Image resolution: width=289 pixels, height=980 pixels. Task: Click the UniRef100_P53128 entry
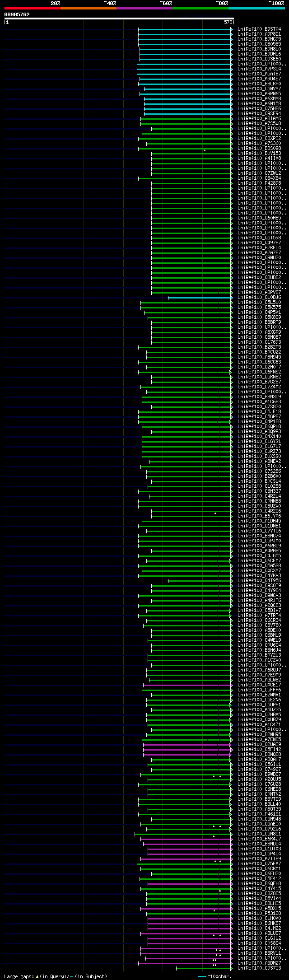click(259, 914)
